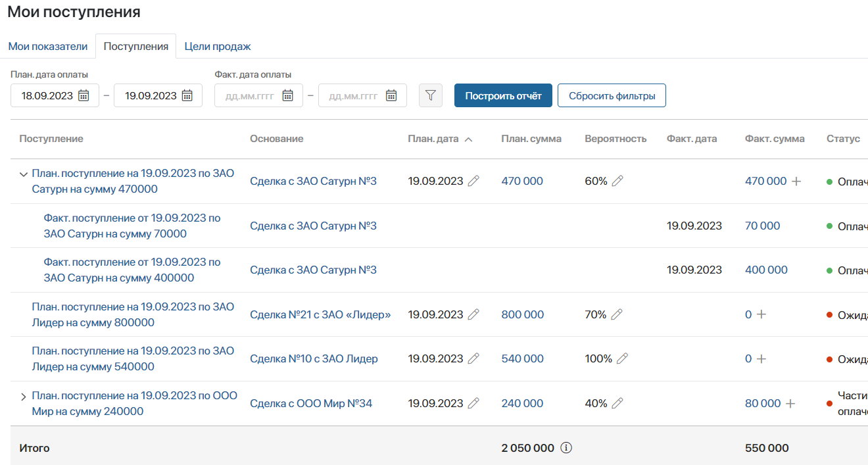Click Сбросить фильтры button
The image size is (868, 465).
pos(612,95)
